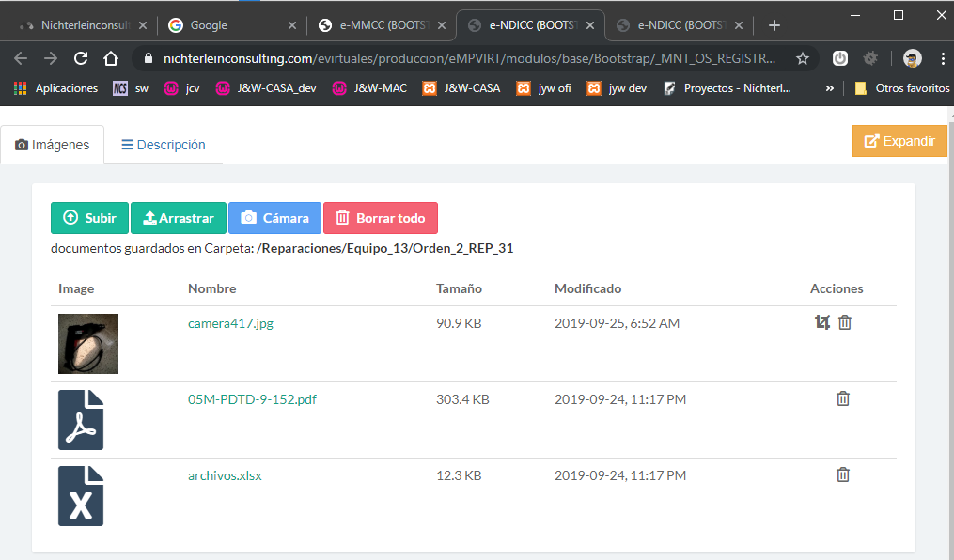
Task: Bookmark this page with the star icon
Action: [x=802, y=58]
